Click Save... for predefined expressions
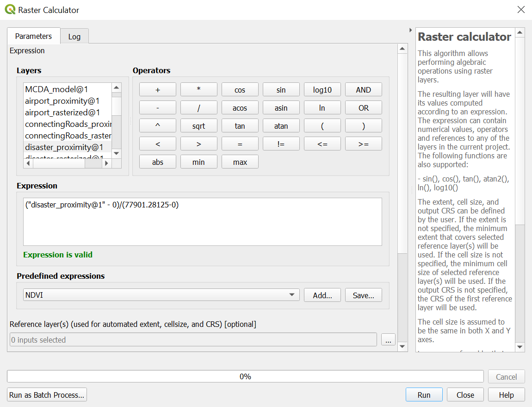The height and width of the screenshot is (407, 532). (x=363, y=295)
